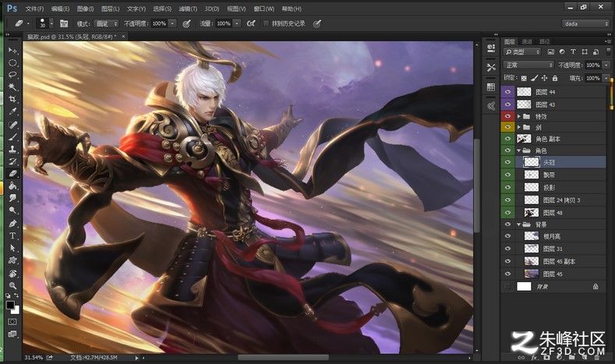Enable the 抹到历史记录 checkbox
Viewport: 615px width, 364px height.
pyautogui.click(x=266, y=24)
